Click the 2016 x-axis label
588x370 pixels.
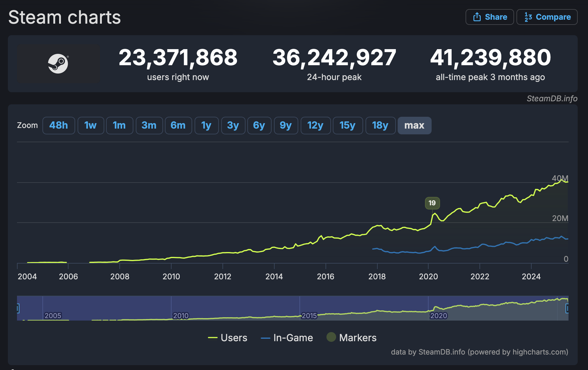326,276
